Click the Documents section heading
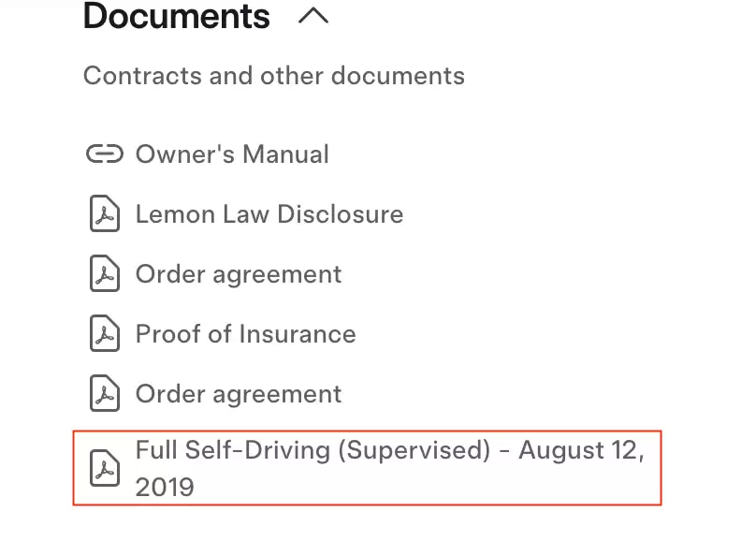756x541 pixels. 177,16
